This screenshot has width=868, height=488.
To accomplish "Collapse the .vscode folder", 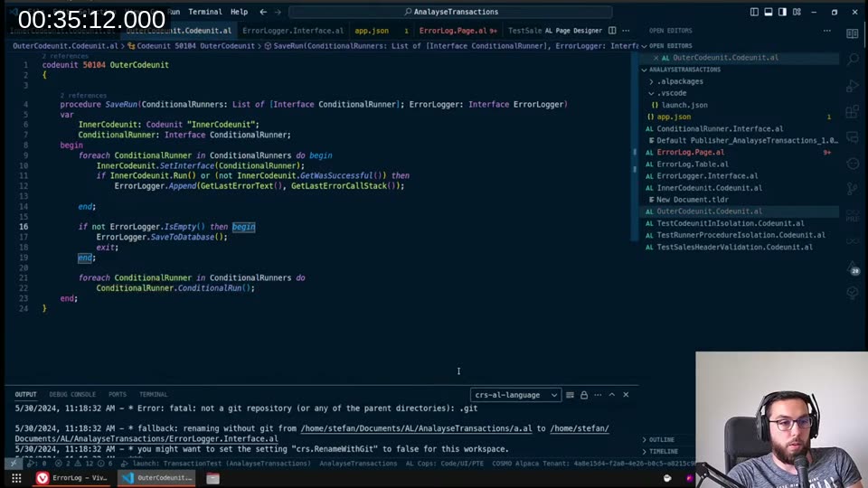I will pyautogui.click(x=651, y=93).
